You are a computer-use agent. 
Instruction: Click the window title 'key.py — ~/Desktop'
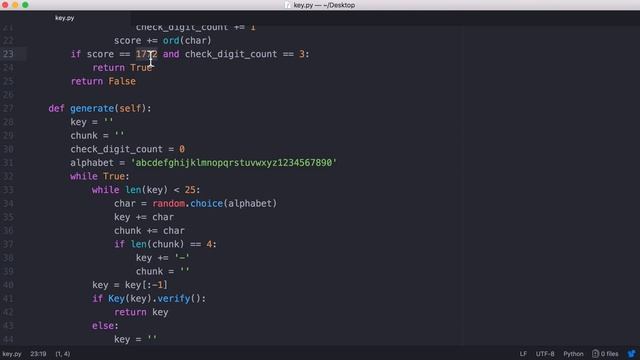pyautogui.click(x=324, y=5)
